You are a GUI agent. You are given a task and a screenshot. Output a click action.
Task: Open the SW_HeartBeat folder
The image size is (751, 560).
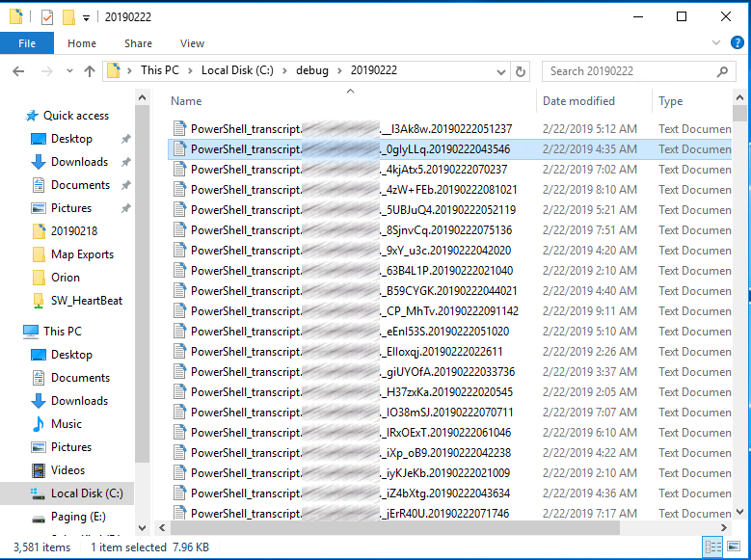coord(87,301)
